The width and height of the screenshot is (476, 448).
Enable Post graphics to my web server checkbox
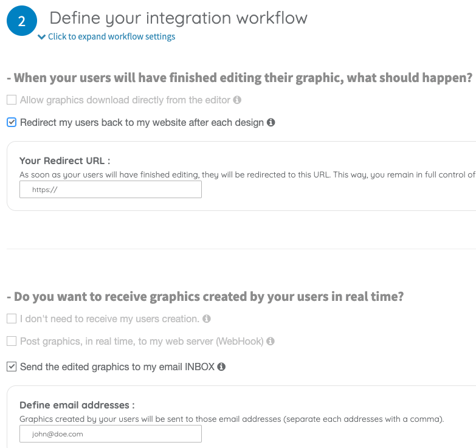click(12, 341)
